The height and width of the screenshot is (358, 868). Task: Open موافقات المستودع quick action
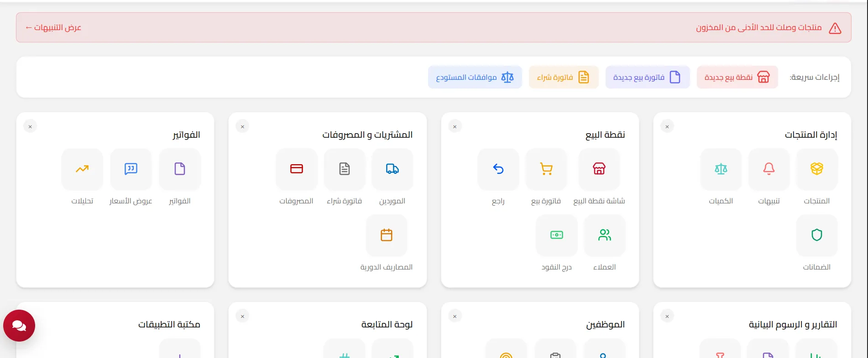tap(475, 77)
